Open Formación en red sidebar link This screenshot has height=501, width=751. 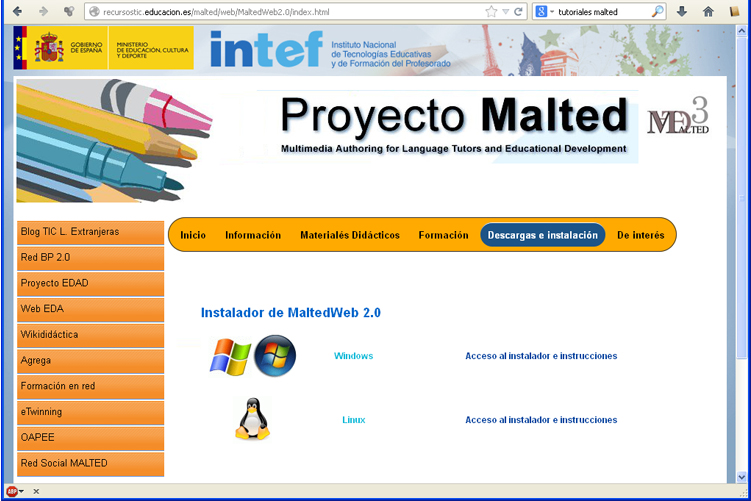coord(91,387)
